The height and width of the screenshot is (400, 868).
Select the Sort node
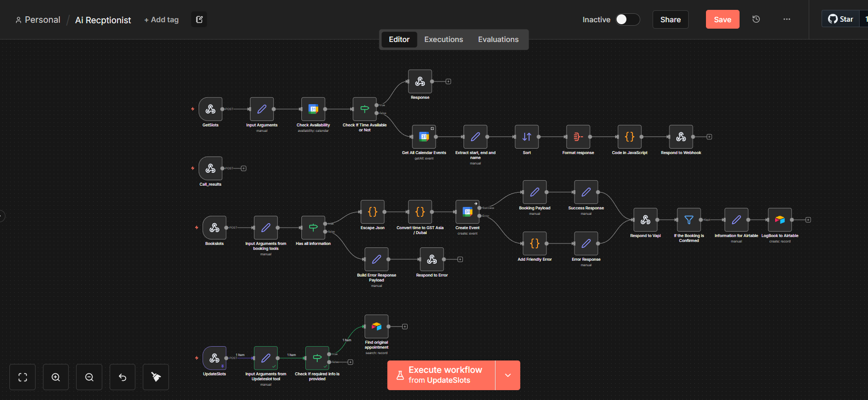(x=527, y=137)
